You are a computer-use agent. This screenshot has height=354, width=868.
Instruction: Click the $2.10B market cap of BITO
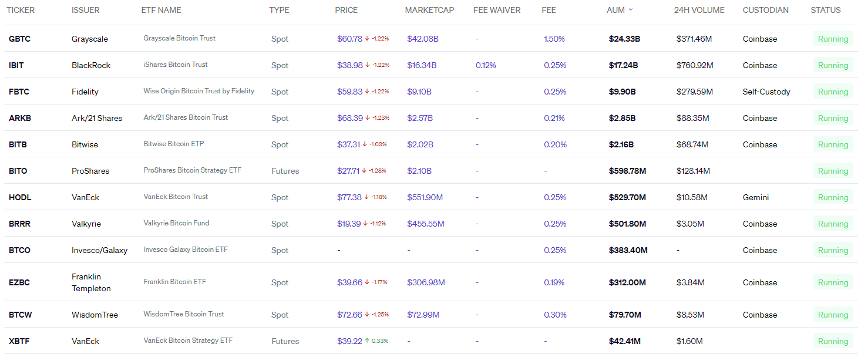pyautogui.click(x=419, y=171)
